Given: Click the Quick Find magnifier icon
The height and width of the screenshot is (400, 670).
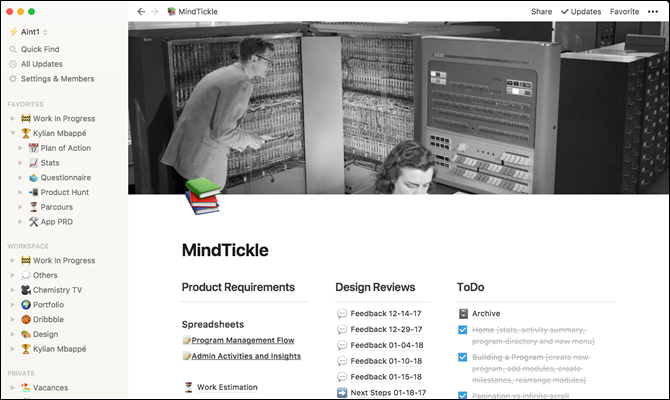Looking at the screenshot, I should (13, 49).
